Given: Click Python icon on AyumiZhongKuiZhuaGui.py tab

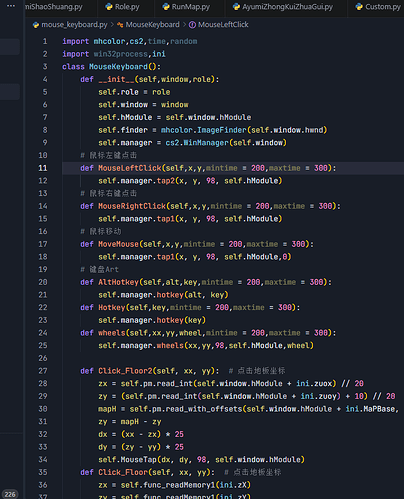Looking at the screenshot, I should [236, 7].
